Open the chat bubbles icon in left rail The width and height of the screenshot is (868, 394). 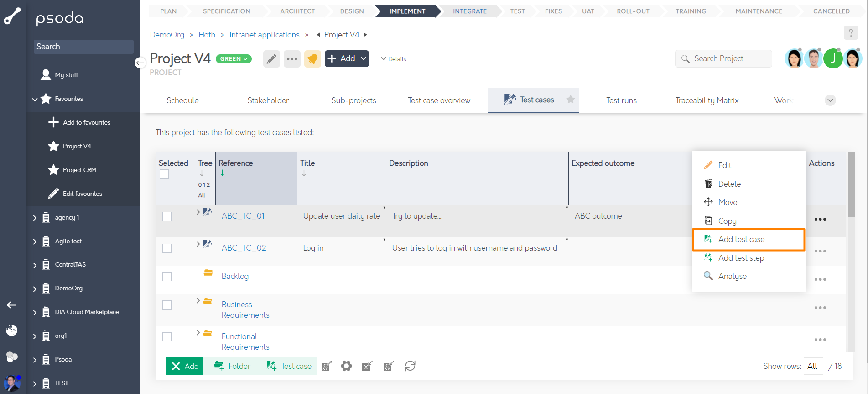click(12, 357)
